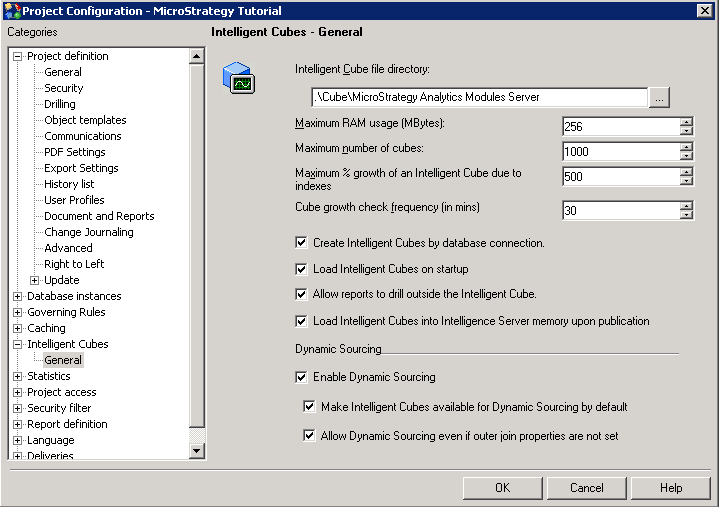Collapse the Project definition tree node
719x507 pixels.
point(17,56)
